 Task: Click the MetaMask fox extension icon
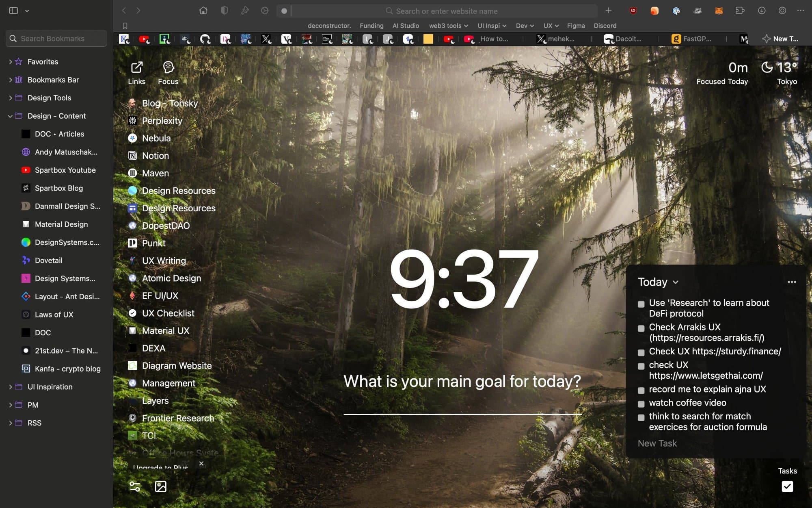[x=719, y=11]
